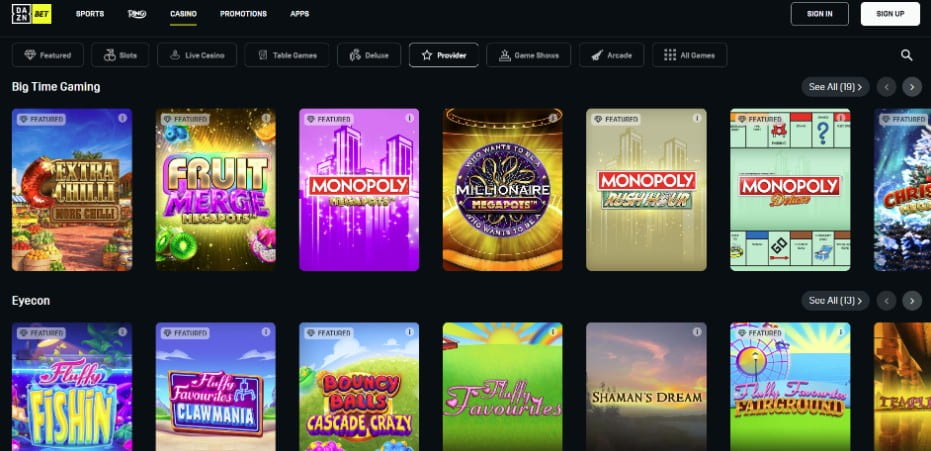Image resolution: width=931 pixels, height=451 pixels.
Task: Go to next Big Time Gaming games
Action: click(x=912, y=87)
